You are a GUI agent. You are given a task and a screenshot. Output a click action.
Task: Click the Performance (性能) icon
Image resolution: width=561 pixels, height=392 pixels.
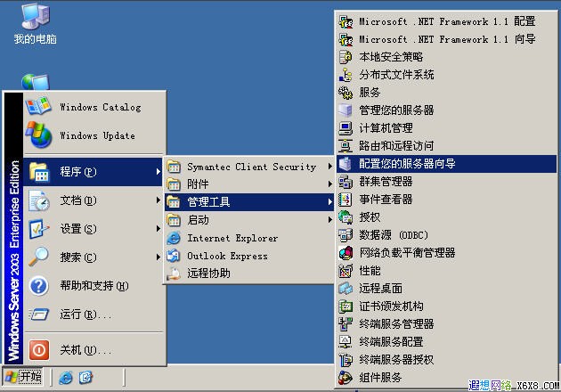pos(346,271)
